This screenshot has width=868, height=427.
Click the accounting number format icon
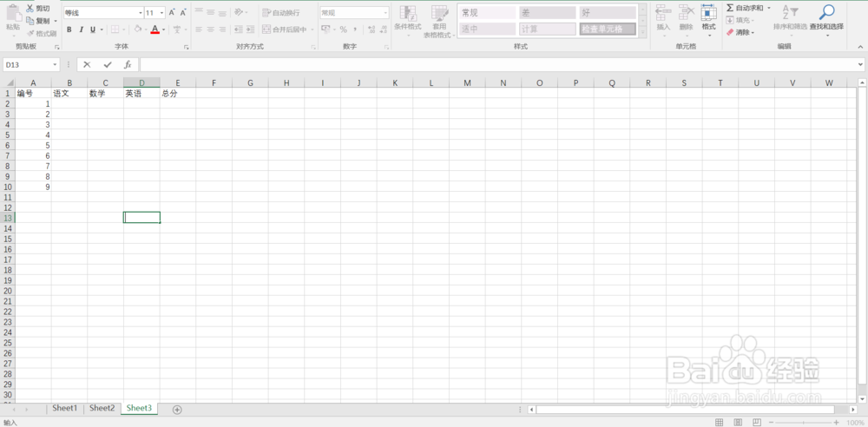pos(325,30)
